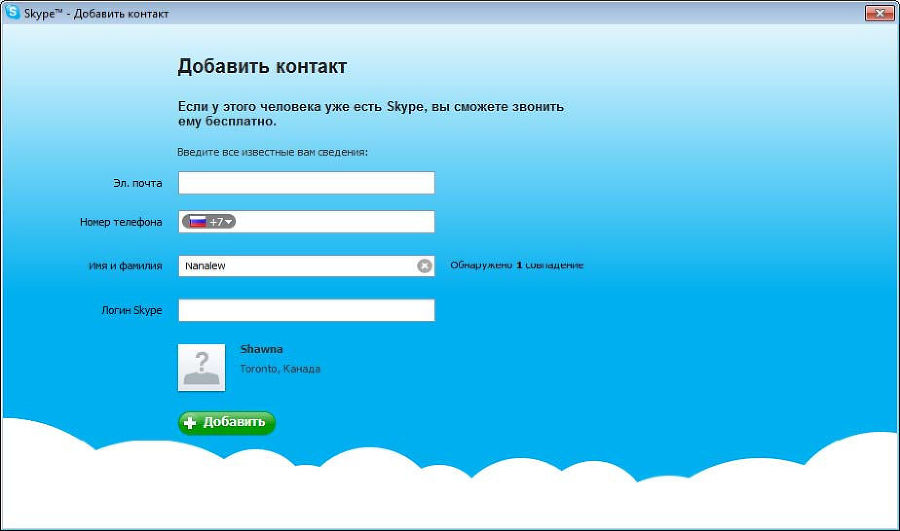
Task: Expand the +7 country code arrow
Action: click(229, 222)
